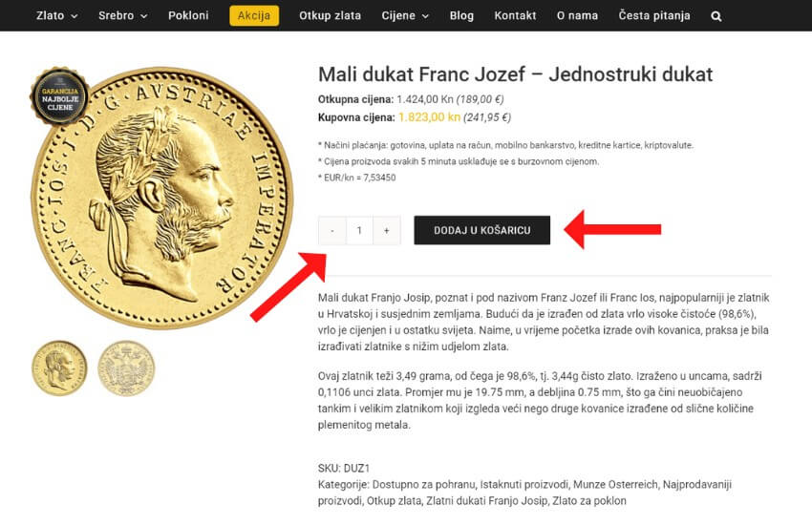This screenshot has width=812, height=525.
Task: Open the Blog page
Action: 461,16
